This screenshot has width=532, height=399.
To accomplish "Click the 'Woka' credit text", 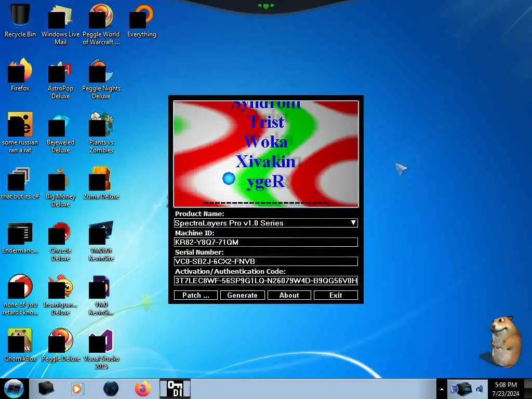I will (265, 141).
